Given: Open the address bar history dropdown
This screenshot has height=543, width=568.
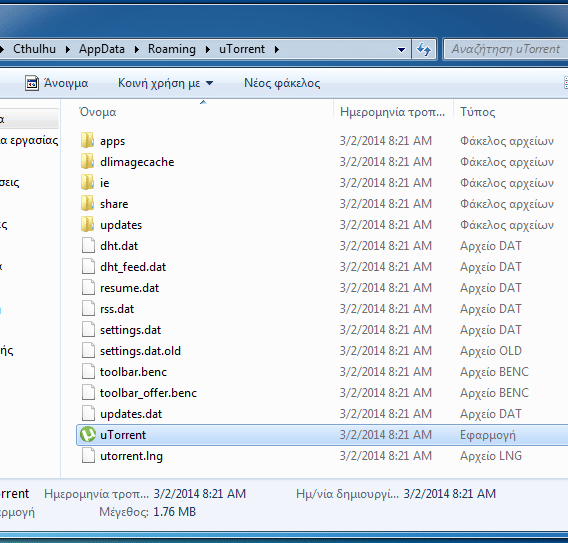Looking at the screenshot, I should pyautogui.click(x=401, y=49).
